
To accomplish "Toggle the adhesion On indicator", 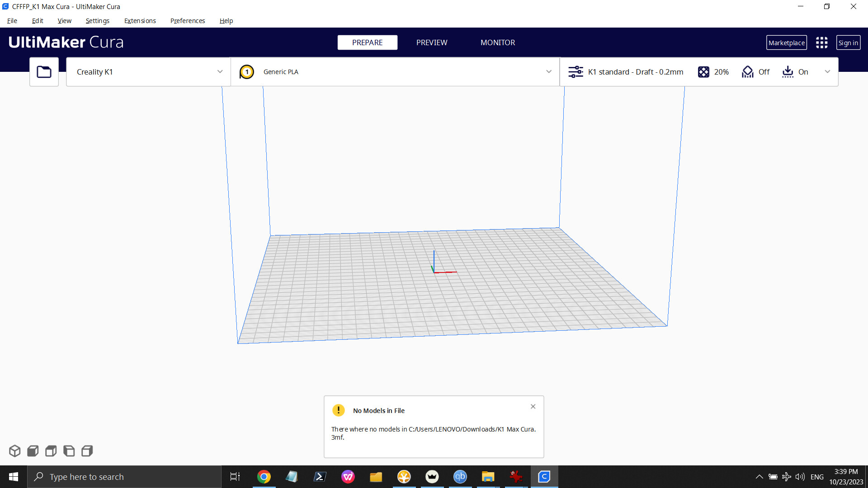I will 795,72.
